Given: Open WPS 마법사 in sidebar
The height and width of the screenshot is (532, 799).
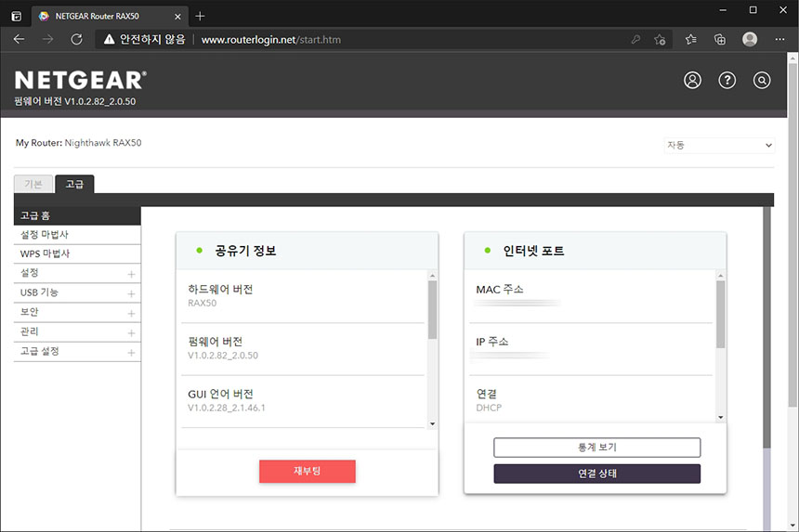Looking at the screenshot, I should [x=77, y=254].
